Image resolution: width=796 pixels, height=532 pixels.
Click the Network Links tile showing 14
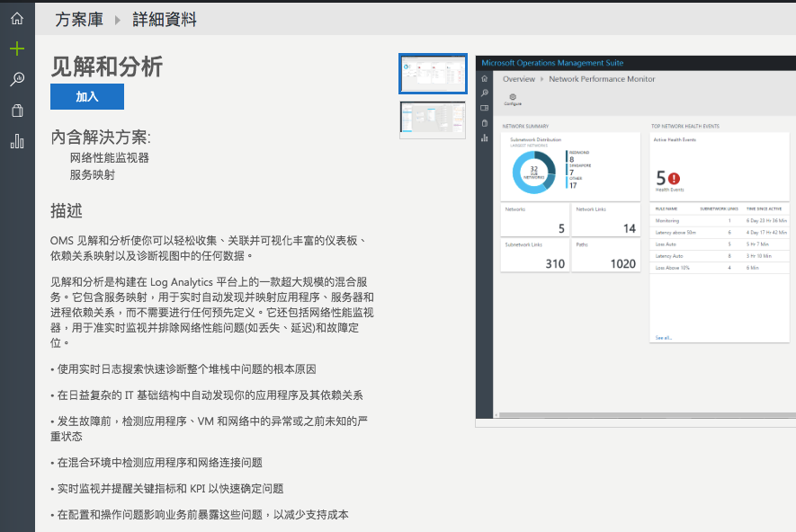tap(606, 219)
